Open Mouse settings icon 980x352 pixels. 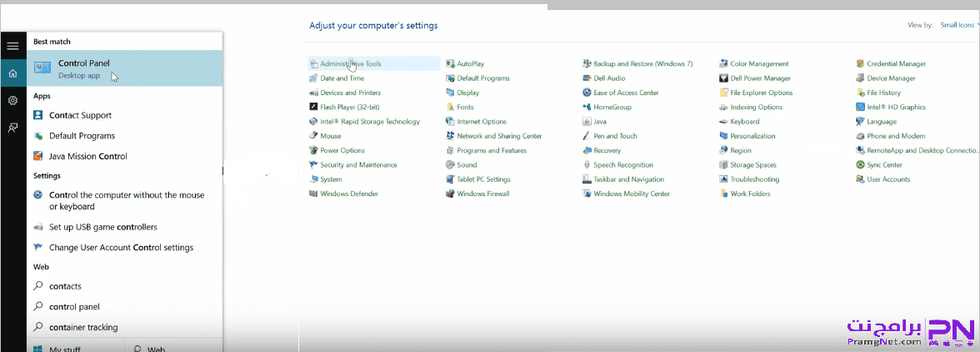click(x=313, y=136)
